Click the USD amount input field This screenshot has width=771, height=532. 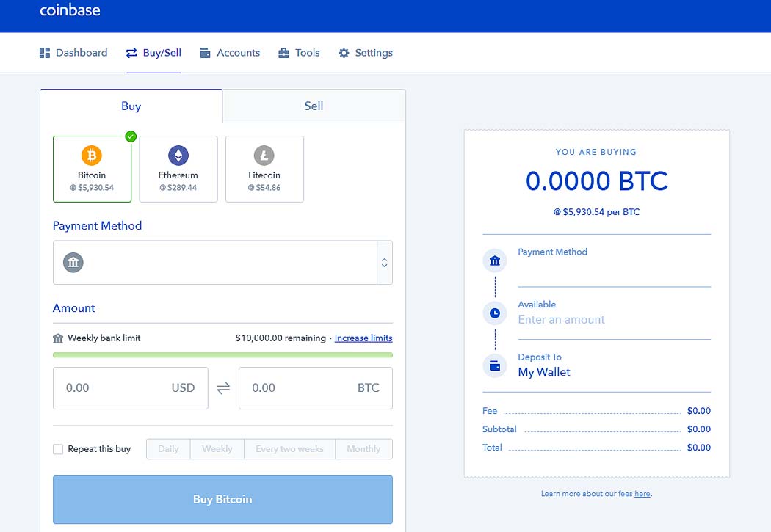[130, 388]
